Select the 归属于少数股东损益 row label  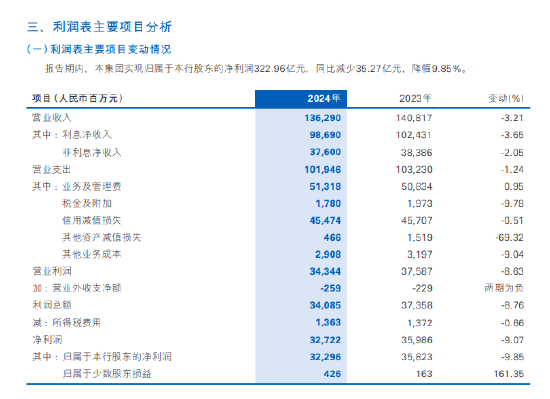coord(107,373)
